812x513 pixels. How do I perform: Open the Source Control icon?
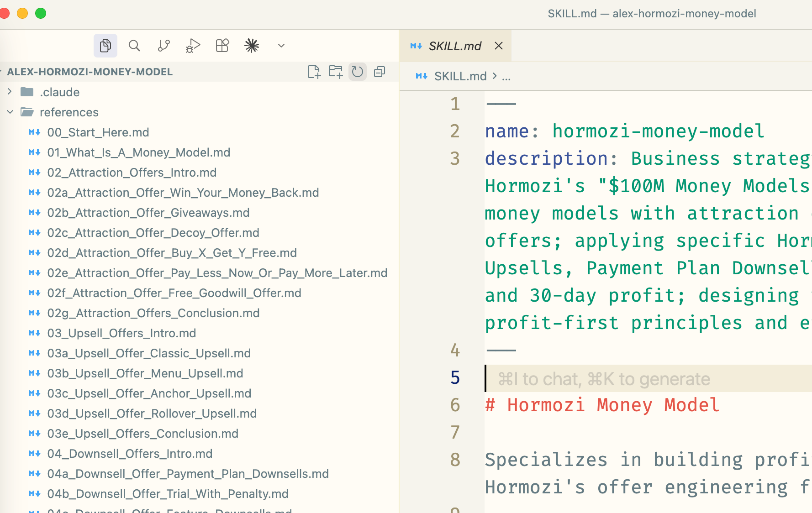(x=163, y=46)
